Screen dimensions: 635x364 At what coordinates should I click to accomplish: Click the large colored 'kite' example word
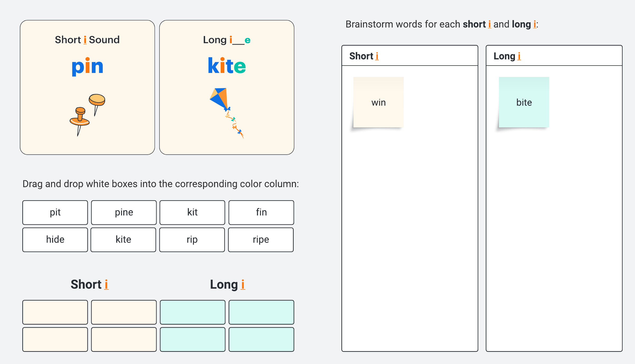(227, 66)
